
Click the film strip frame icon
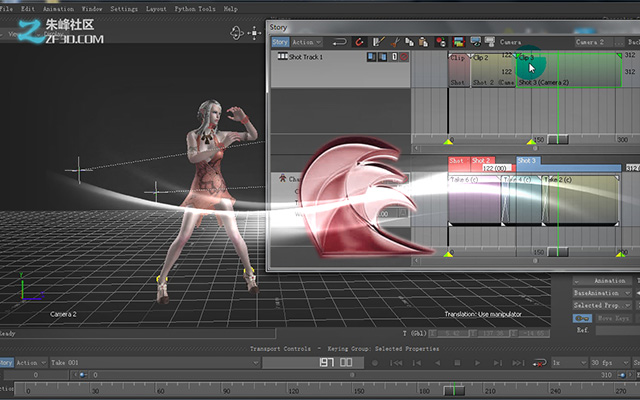[x=459, y=42]
